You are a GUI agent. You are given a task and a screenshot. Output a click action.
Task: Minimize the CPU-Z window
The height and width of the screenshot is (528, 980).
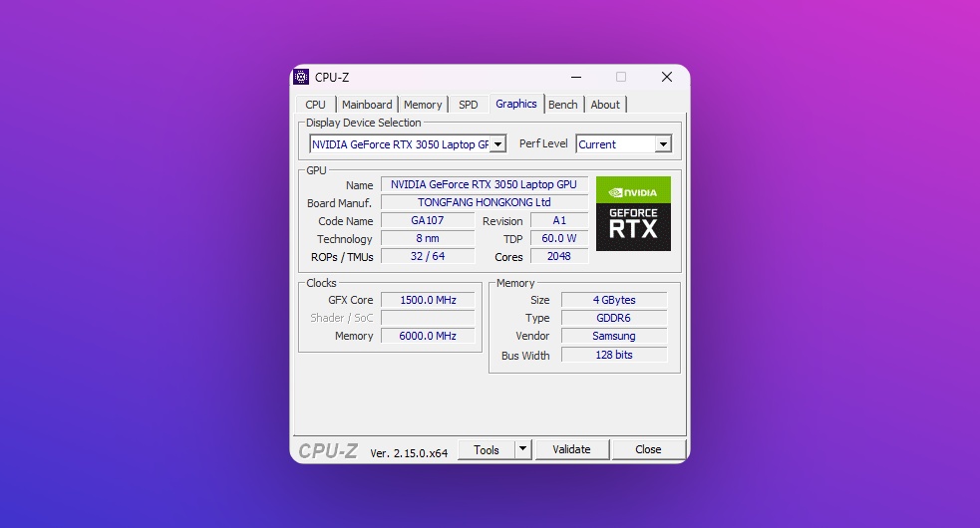(x=575, y=78)
